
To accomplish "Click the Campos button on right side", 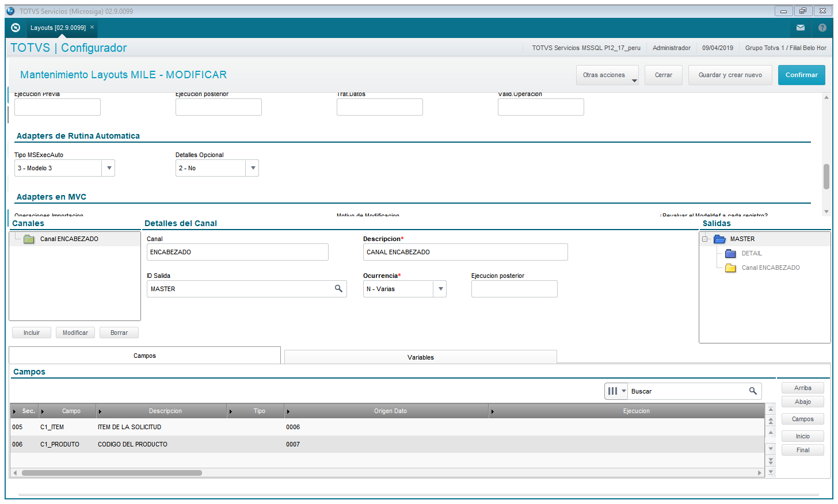I will (x=803, y=419).
